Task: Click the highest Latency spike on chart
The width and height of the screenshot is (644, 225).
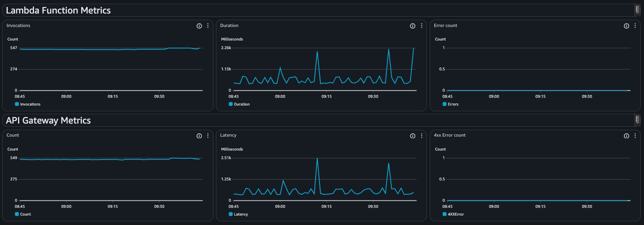Action: click(317, 159)
